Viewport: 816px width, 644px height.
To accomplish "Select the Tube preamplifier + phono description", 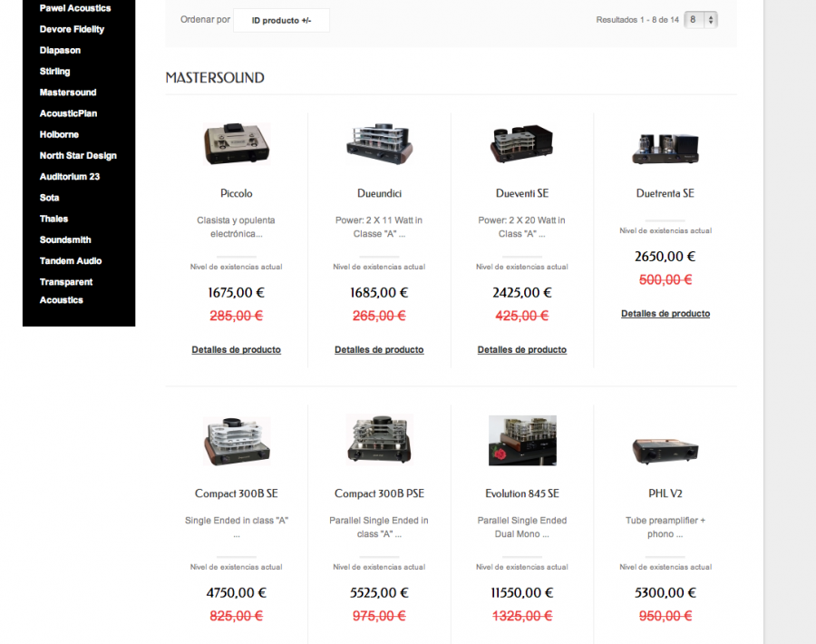I will point(665,527).
